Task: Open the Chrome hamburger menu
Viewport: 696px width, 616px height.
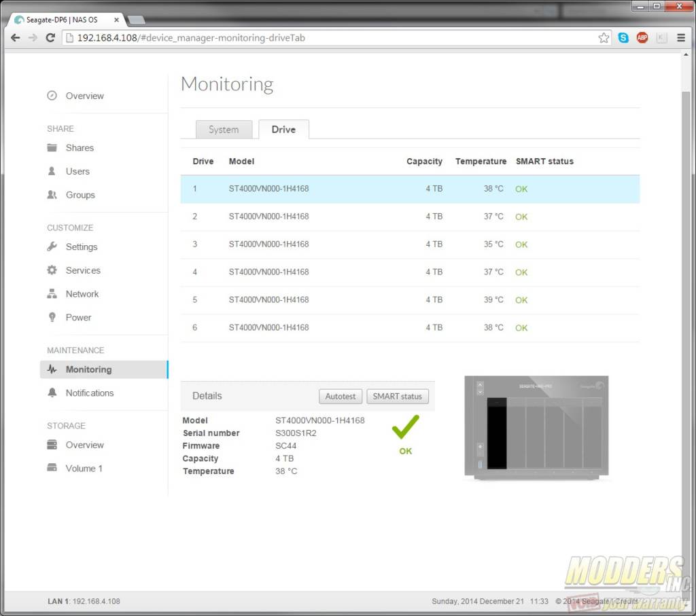Action: coord(681,38)
